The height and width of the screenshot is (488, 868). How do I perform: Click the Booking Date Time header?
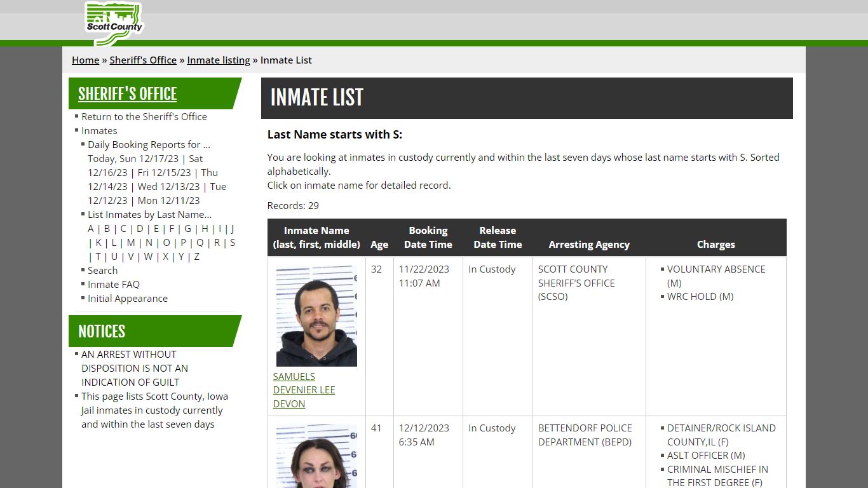[428, 238]
